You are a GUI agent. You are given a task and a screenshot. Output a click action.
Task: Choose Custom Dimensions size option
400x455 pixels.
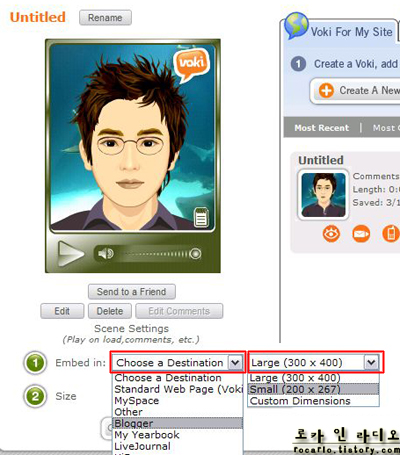pos(313,401)
